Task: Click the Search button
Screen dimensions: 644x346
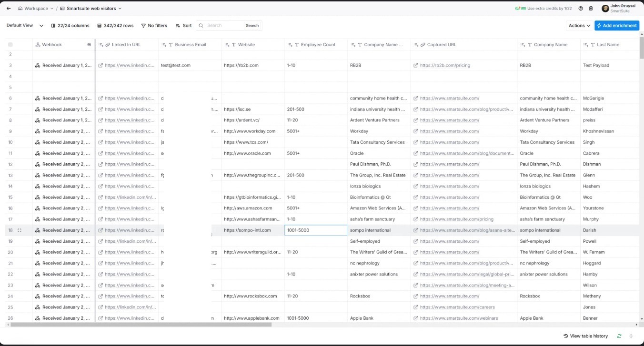Action: coord(252,26)
